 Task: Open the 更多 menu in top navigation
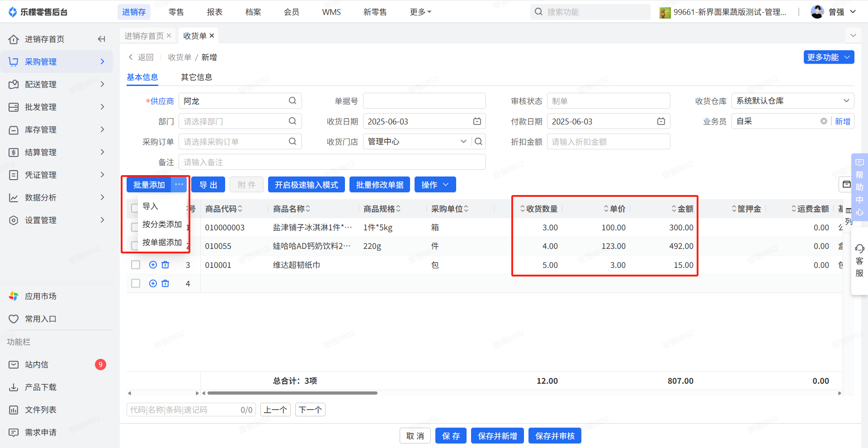(420, 12)
